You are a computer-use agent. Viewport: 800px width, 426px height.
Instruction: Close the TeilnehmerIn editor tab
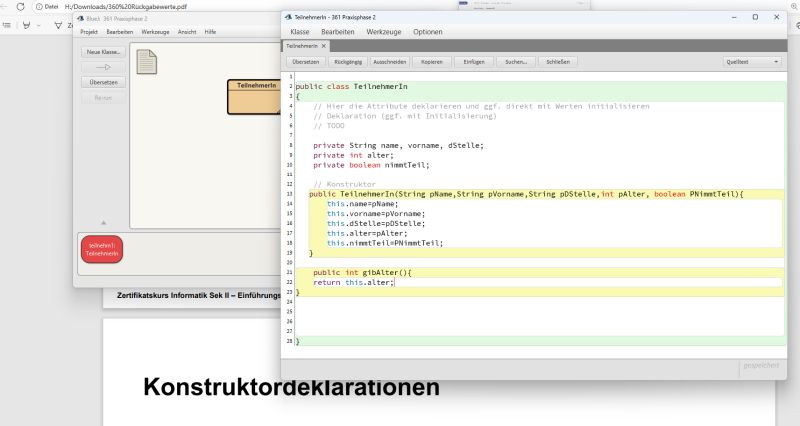(x=323, y=46)
